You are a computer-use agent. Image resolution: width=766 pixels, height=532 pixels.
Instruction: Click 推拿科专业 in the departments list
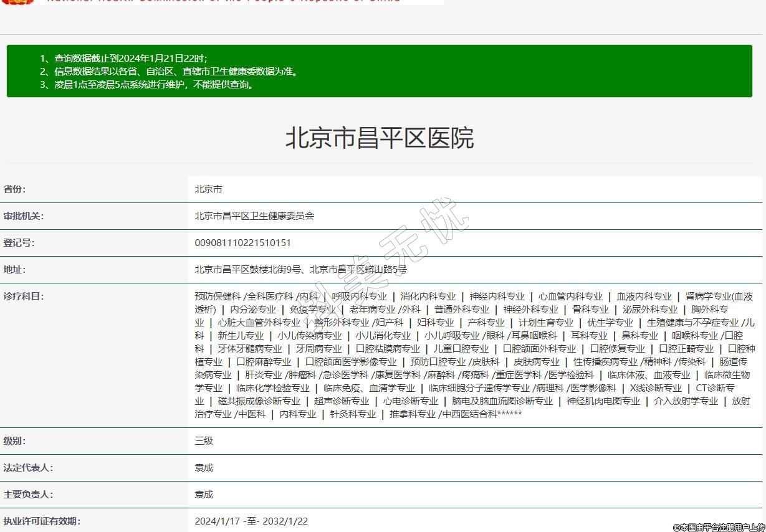pos(413,414)
